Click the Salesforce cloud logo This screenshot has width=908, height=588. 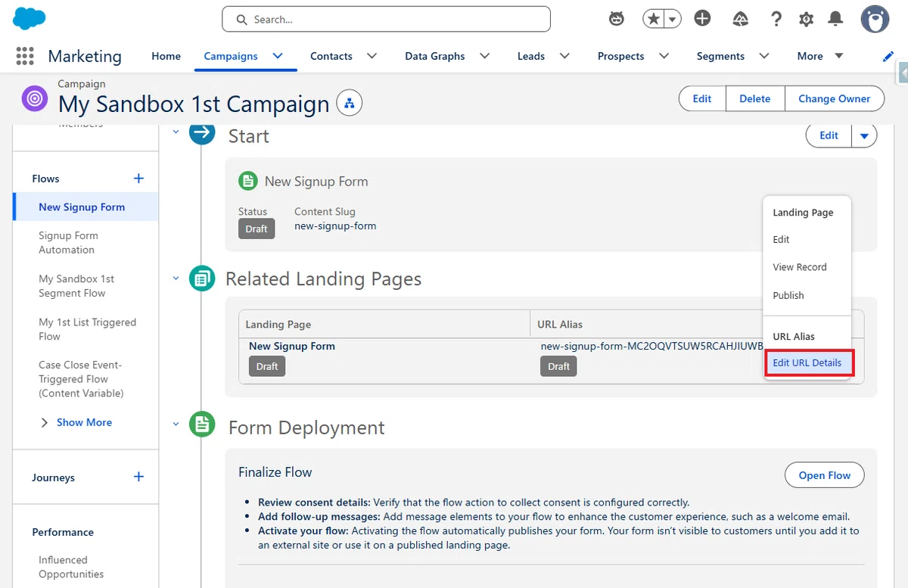point(29,18)
